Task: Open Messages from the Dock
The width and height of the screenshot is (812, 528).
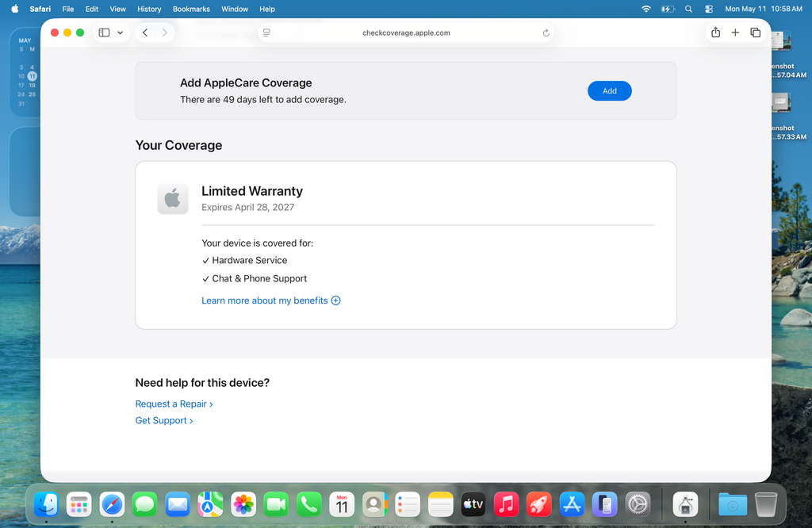Action: coord(144,504)
